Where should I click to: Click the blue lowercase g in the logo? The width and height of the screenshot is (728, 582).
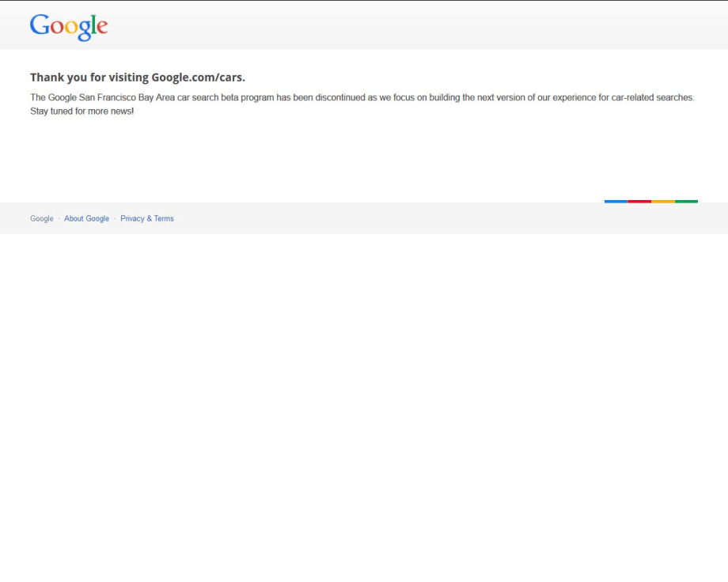85,32
